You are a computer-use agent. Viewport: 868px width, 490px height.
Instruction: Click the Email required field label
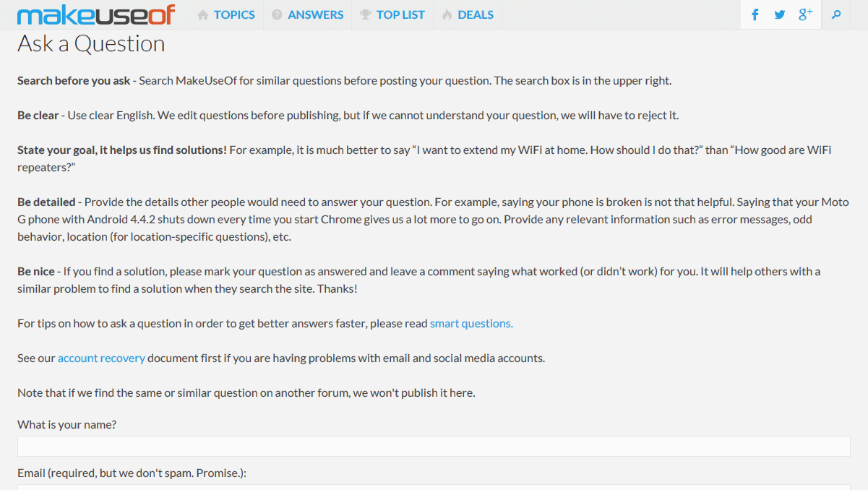point(132,473)
